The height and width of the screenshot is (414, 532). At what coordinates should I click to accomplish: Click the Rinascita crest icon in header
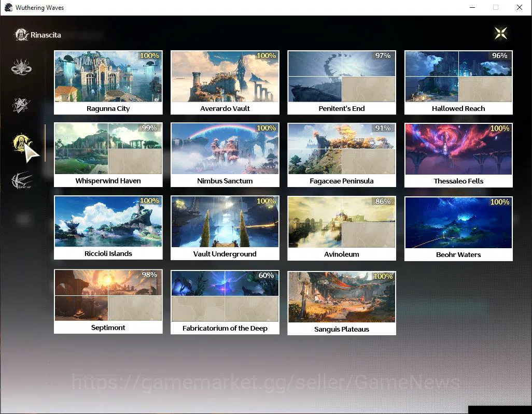point(21,35)
